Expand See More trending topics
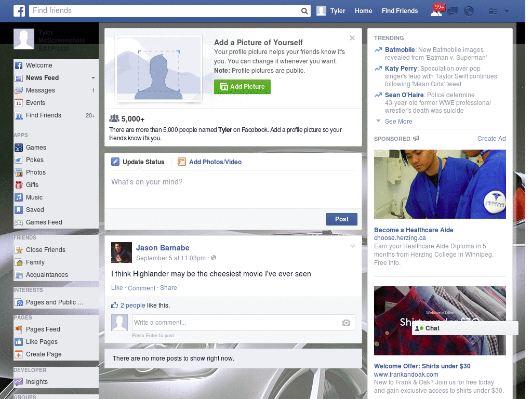Screen dimensions: 532x399 pyautogui.click(x=398, y=122)
